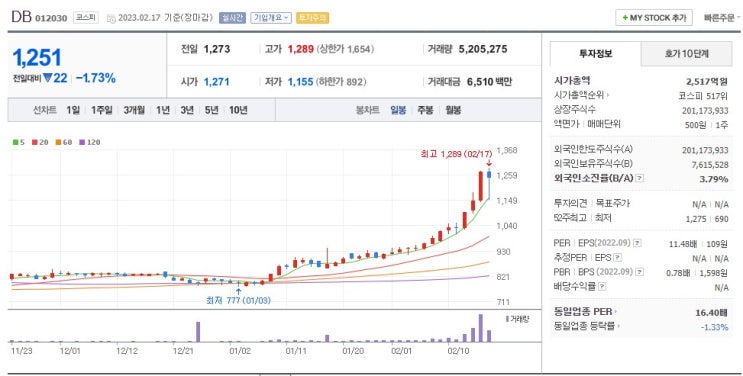Select the 1일 line chart period

[x=73, y=110]
